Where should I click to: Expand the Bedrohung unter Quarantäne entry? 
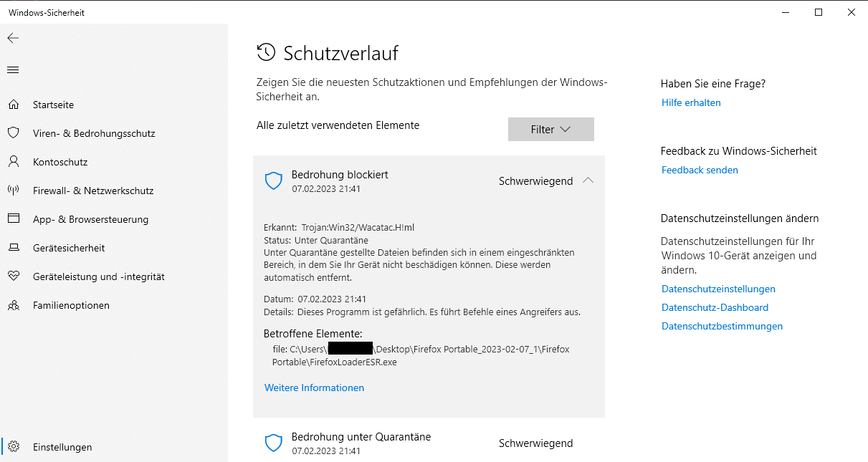pyautogui.click(x=429, y=443)
